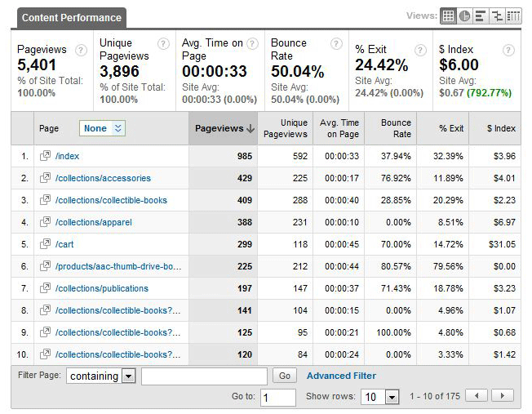The width and height of the screenshot is (532, 414).
Task: Go to previous page of results
Action: click(477, 395)
